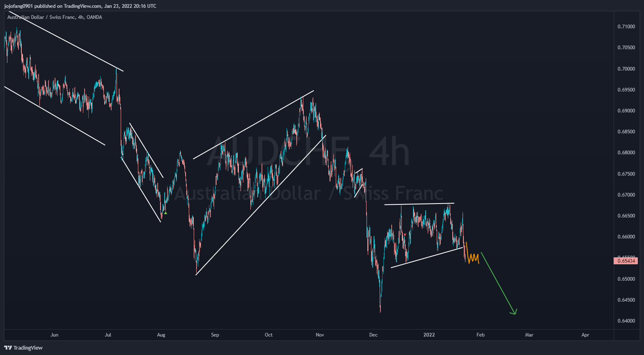Click the Sep label on time axis

tap(215, 335)
